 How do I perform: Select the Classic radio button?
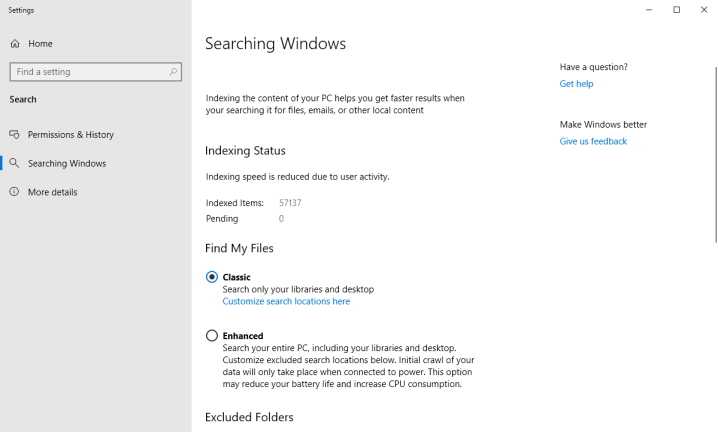[x=212, y=277]
